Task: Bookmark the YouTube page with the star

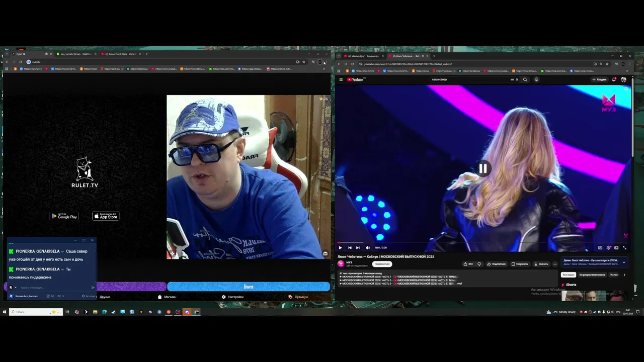Action: [607, 64]
